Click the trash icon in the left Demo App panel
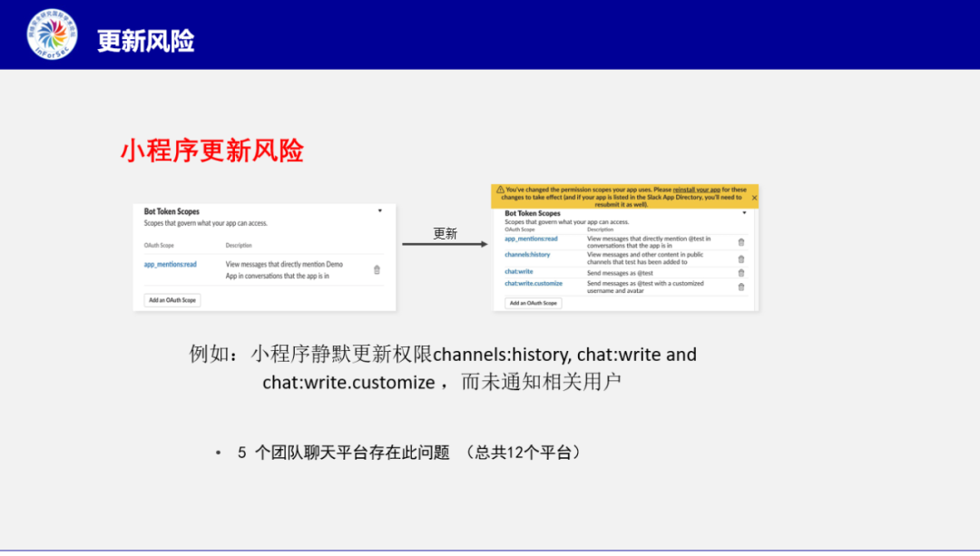This screenshot has height=556, width=980. [377, 268]
